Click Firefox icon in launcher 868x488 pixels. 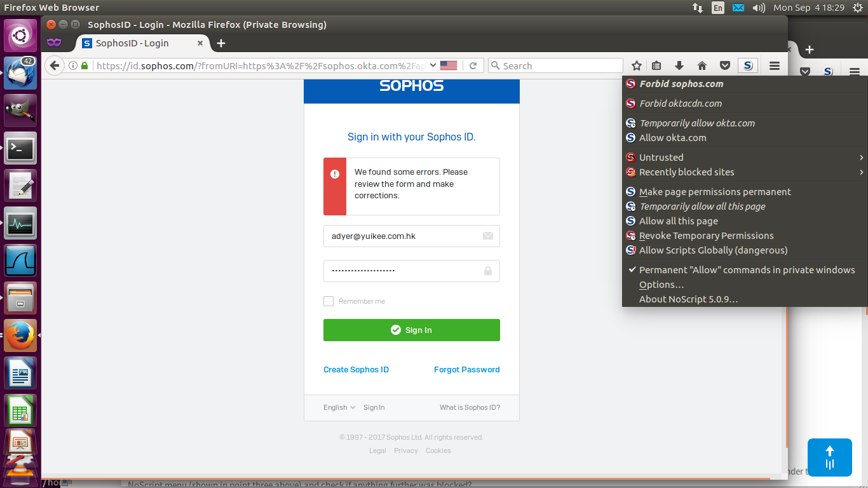[x=20, y=335]
